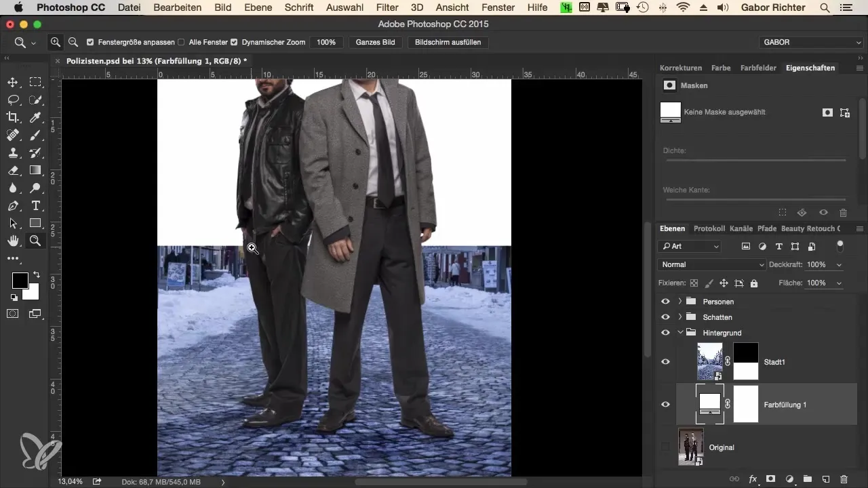The height and width of the screenshot is (488, 868).
Task: Expand the Personen group
Action: [x=680, y=302]
